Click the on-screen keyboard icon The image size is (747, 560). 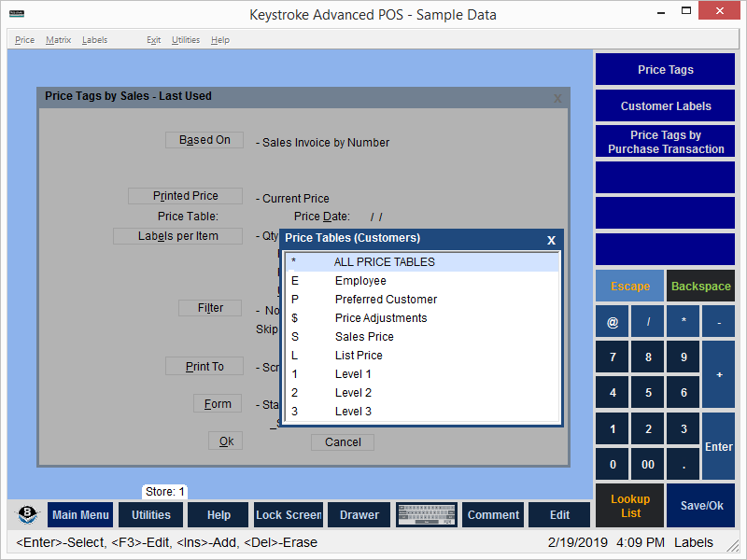(426, 515)
